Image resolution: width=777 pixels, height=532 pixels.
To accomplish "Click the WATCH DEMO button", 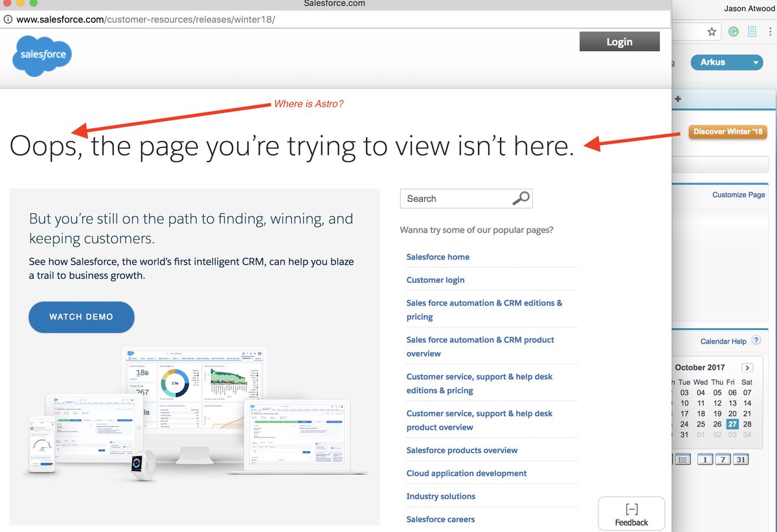I will [x=82, y=317].
